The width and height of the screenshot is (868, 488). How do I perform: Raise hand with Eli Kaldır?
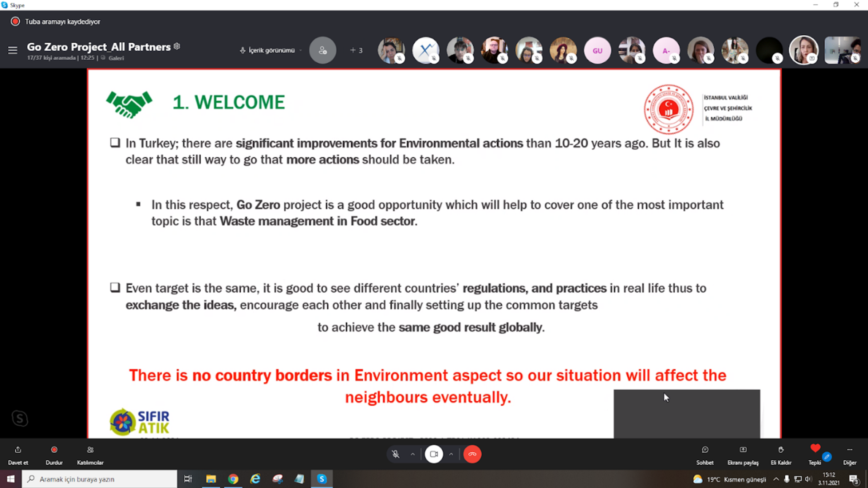[781, 450]
